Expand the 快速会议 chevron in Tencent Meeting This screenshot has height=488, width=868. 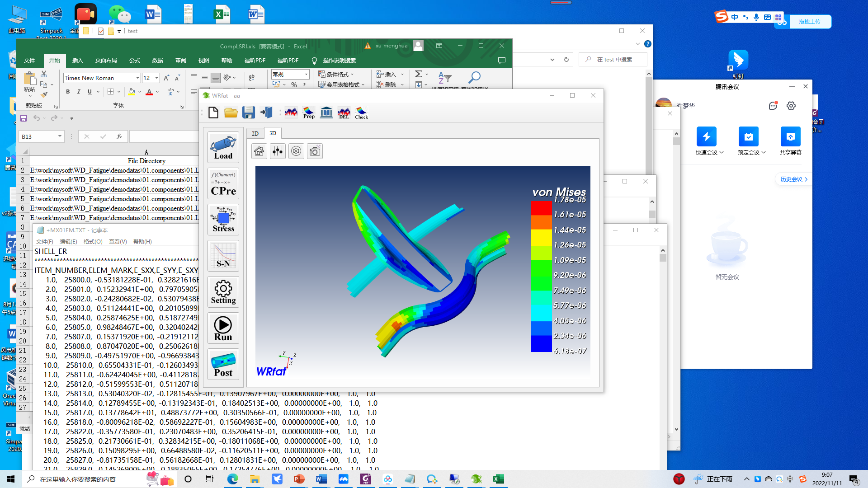722,152
